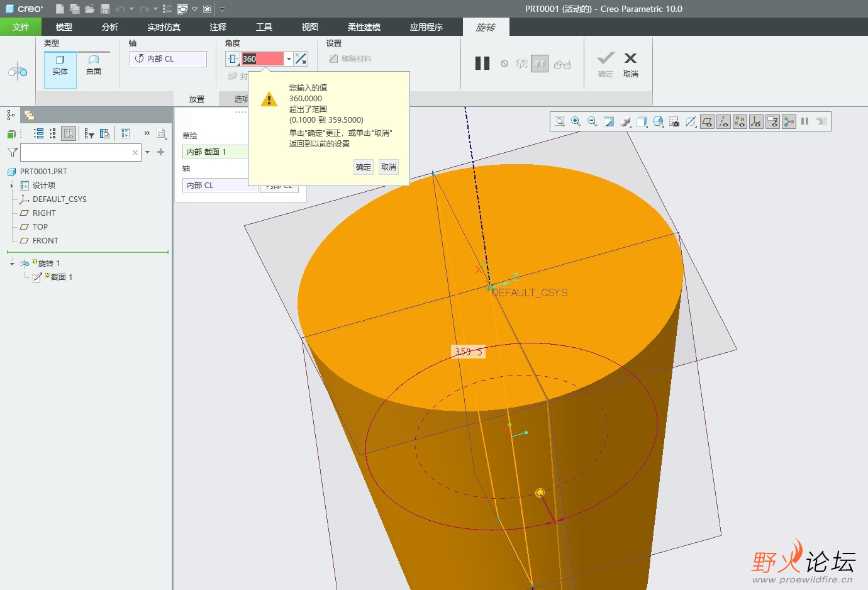Toggle the attached preview icon

pyautogui.click(x=540, y=64)
